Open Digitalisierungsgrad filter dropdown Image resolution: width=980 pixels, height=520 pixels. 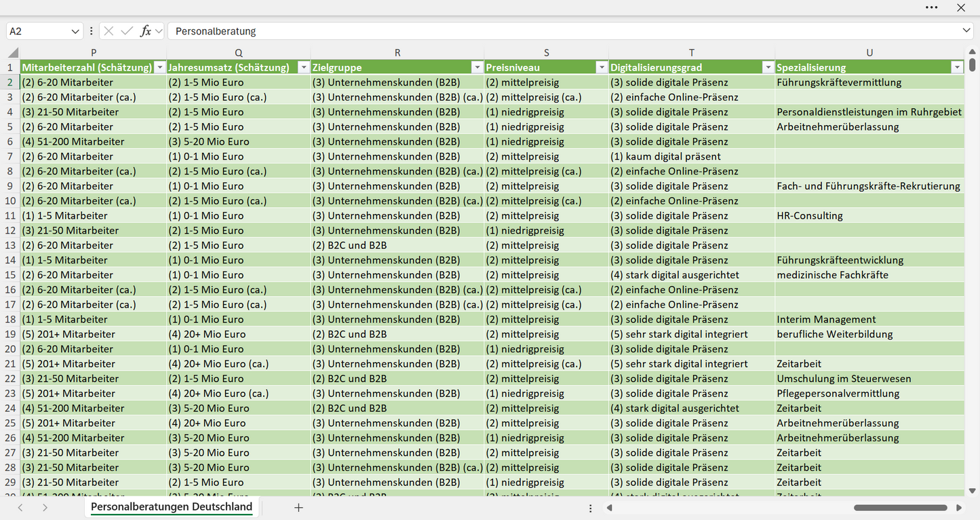pyautogui.click(x=768, y=67)
